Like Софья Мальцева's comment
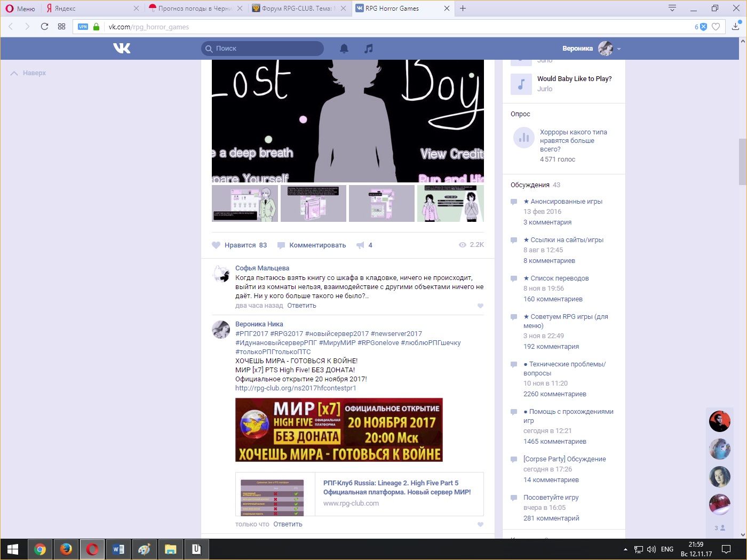This screenshot has width=747, height=560. point(480,306)
